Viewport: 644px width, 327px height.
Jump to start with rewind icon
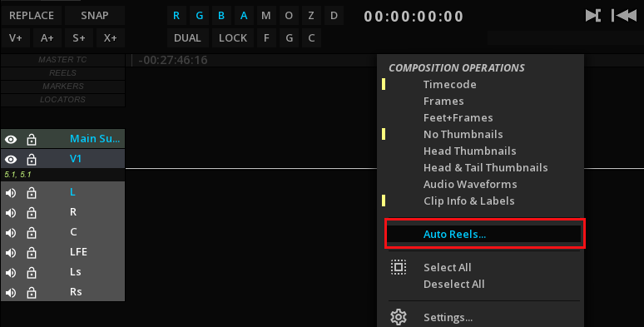tap(624, 16)
